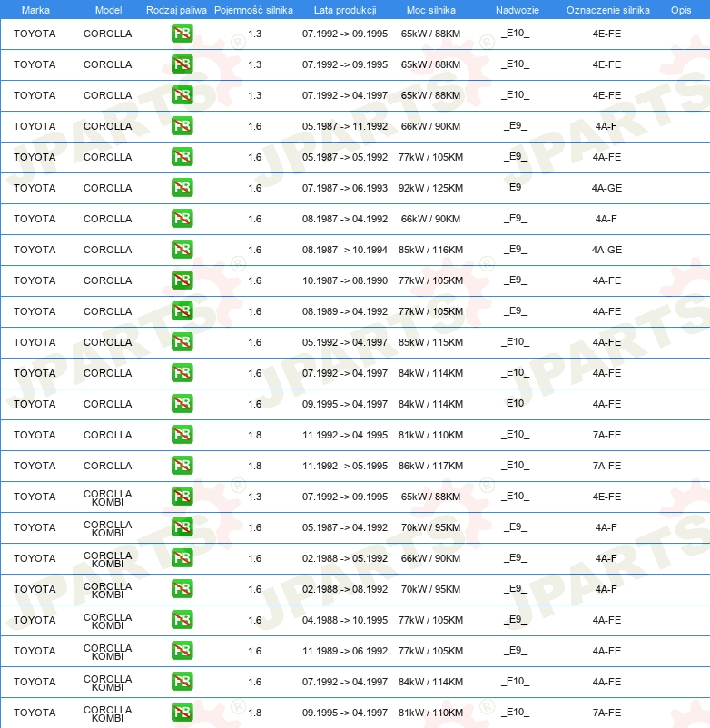Click date range 05.1992 -> 04.1997

tap(344, 342)
